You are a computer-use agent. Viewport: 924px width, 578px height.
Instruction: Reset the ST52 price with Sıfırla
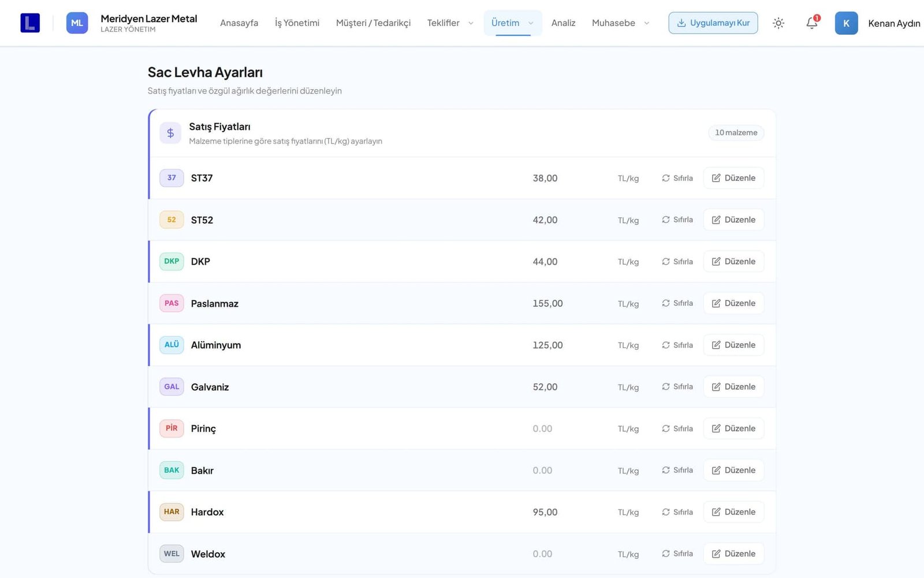[677, 220]
